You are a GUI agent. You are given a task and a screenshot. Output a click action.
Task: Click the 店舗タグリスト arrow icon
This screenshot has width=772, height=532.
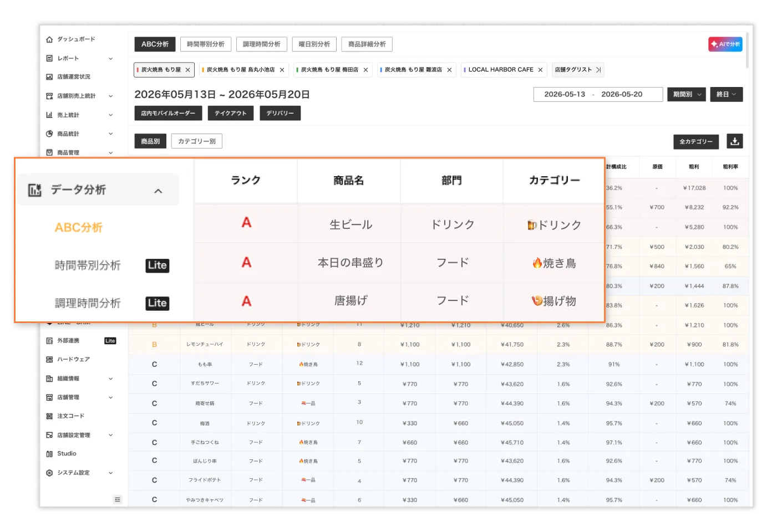tap(598, 70)
